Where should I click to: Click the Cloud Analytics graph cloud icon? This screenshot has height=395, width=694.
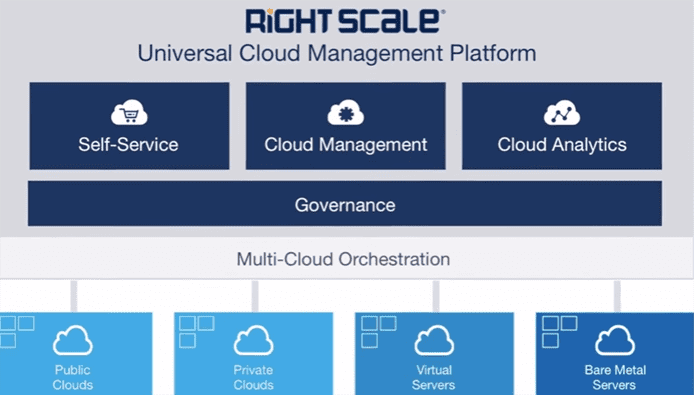tap(562, 112)
